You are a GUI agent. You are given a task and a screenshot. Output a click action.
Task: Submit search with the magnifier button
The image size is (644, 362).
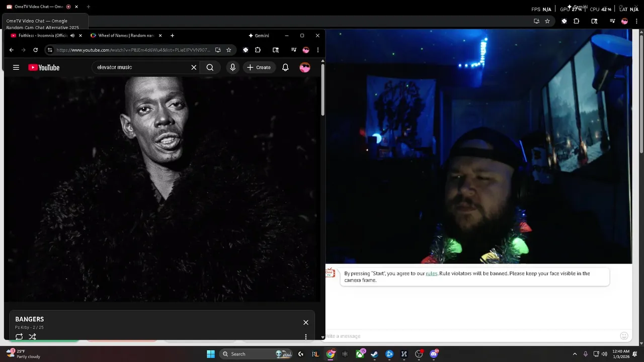[x=210, y=67]
